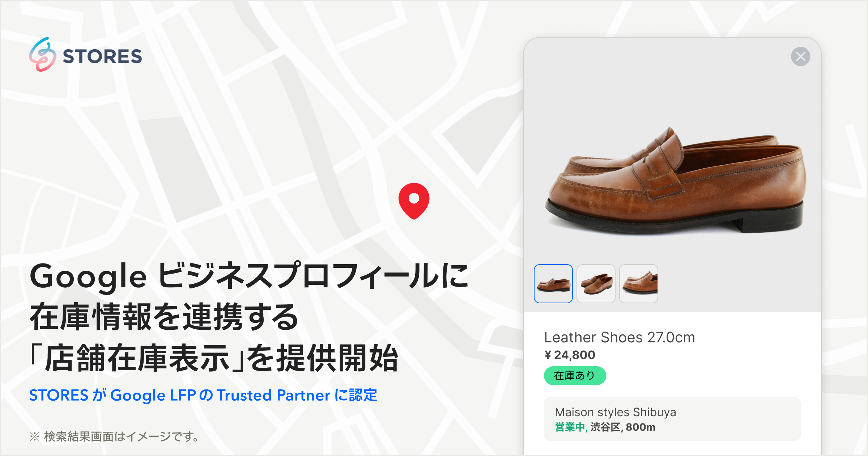Image resolution: width=868 pixels, height=456 pixels.
Task: Close the product card with X icon
Action: 800,57
